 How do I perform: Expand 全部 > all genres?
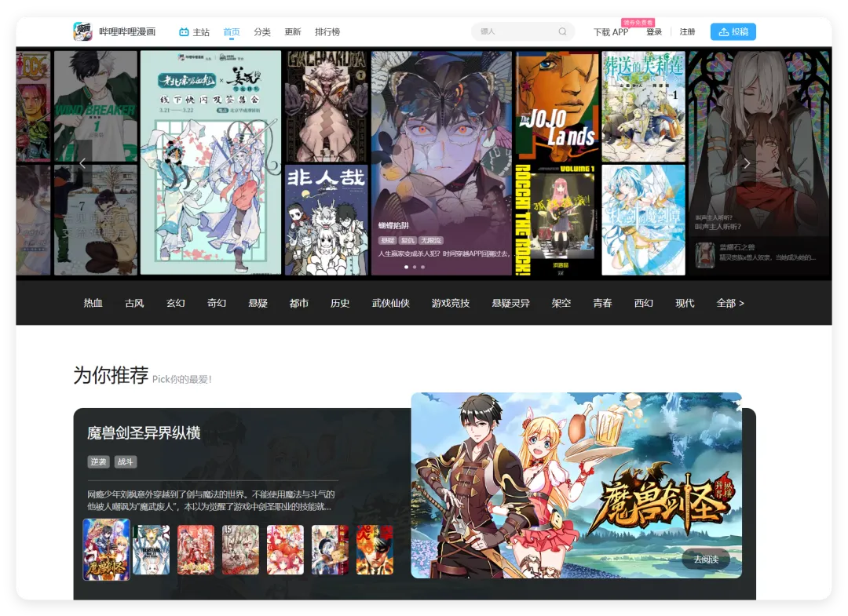pos(730,303)
